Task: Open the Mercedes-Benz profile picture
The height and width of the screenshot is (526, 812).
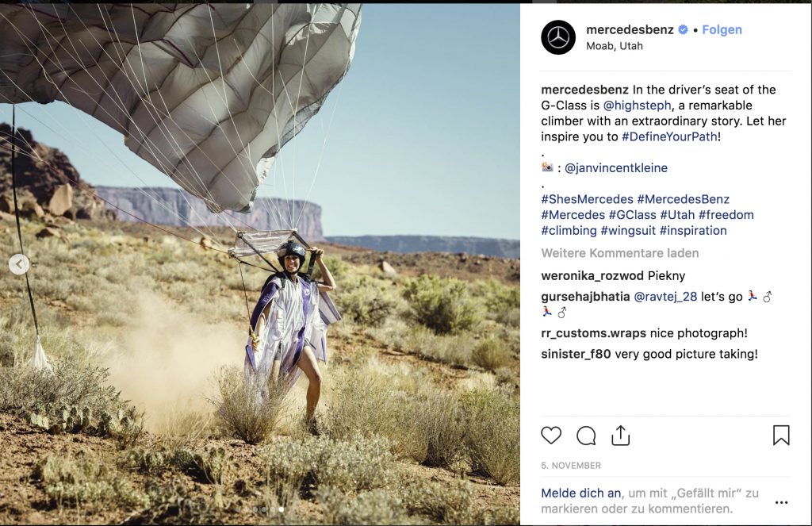Action: [x=558, y=37]
